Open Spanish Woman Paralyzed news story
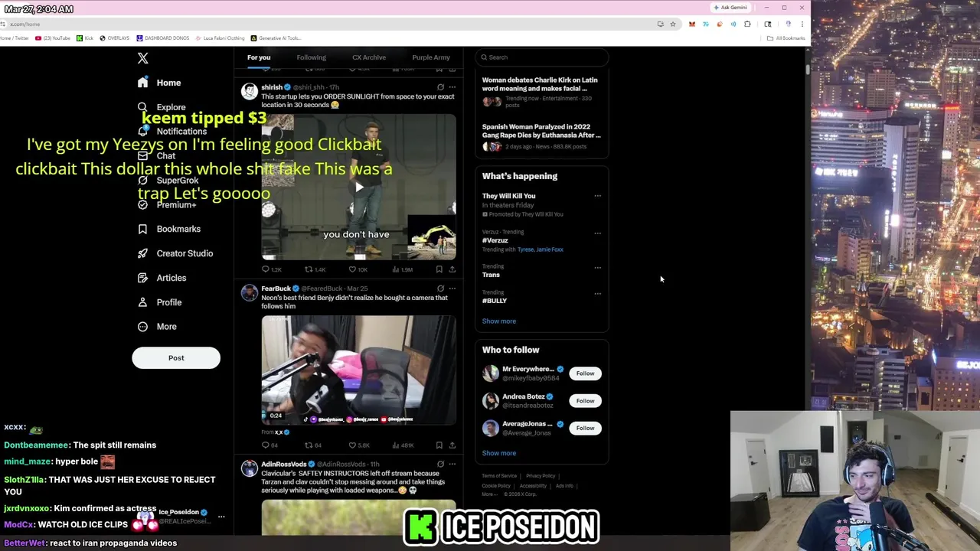Image resolution: width=980 pixels, height=551 pixels. [541, 136]
